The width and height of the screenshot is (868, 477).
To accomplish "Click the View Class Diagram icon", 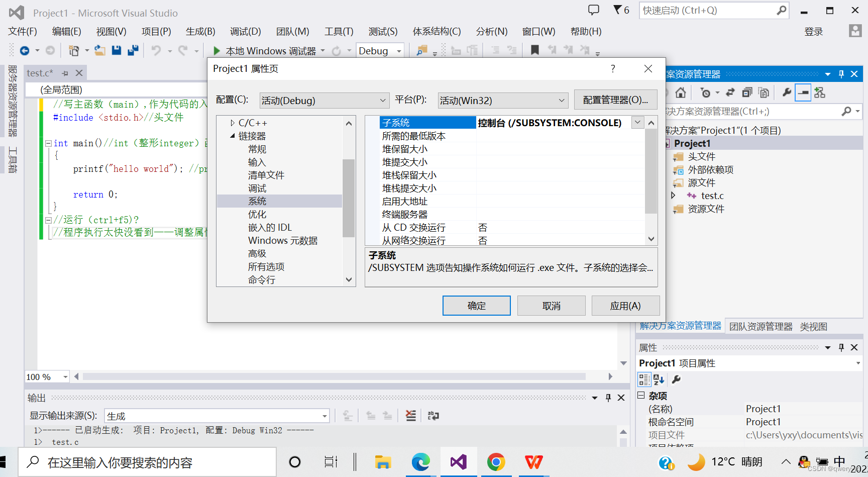I will click(x=820, y=92).
